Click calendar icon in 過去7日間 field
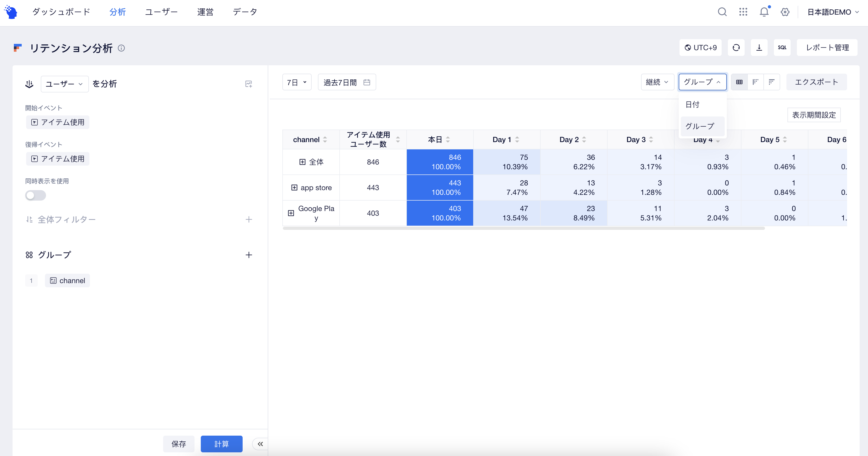868x456 pixels. 367,82
